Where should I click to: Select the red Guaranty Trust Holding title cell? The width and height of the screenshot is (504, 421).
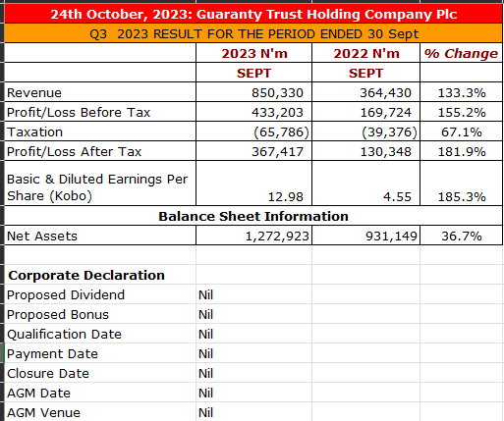click(x=253, y=14)
